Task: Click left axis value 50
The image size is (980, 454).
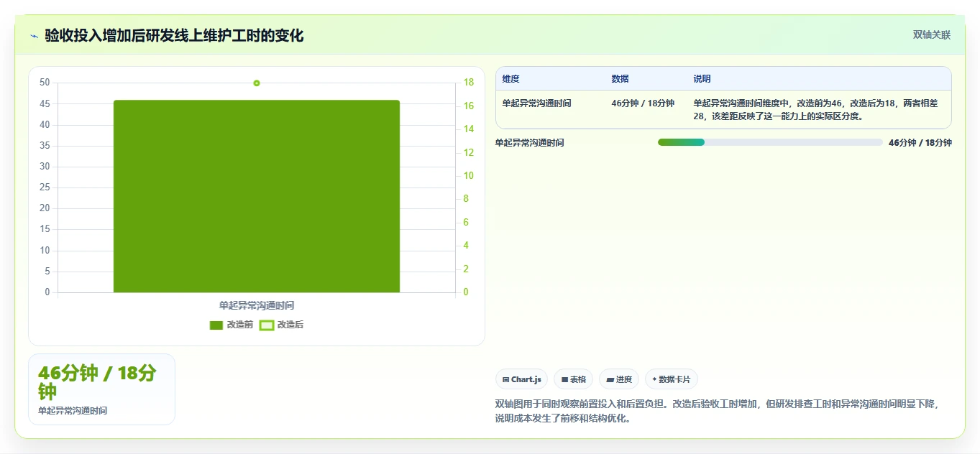Action: pyautogui.click(x=45, y=83)
